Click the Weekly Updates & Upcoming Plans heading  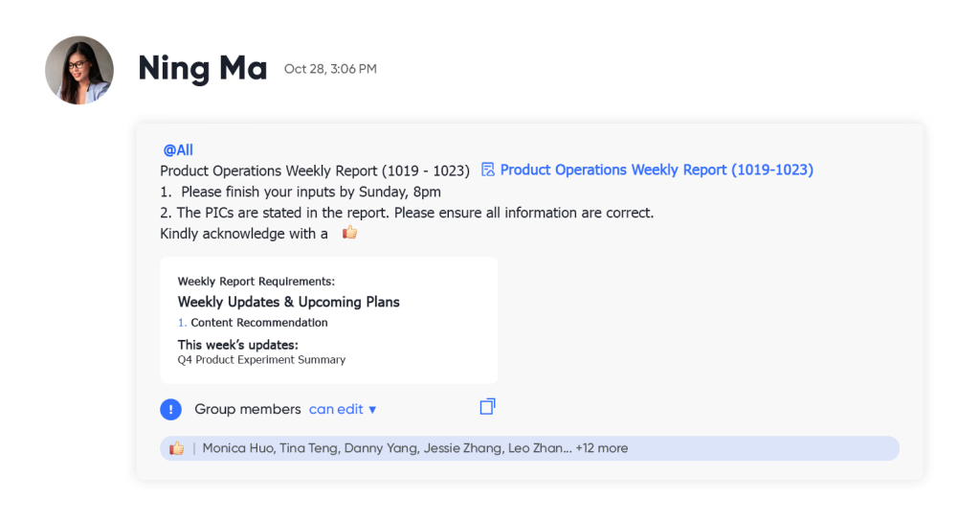pyautogui.click(x=289, y=302)
